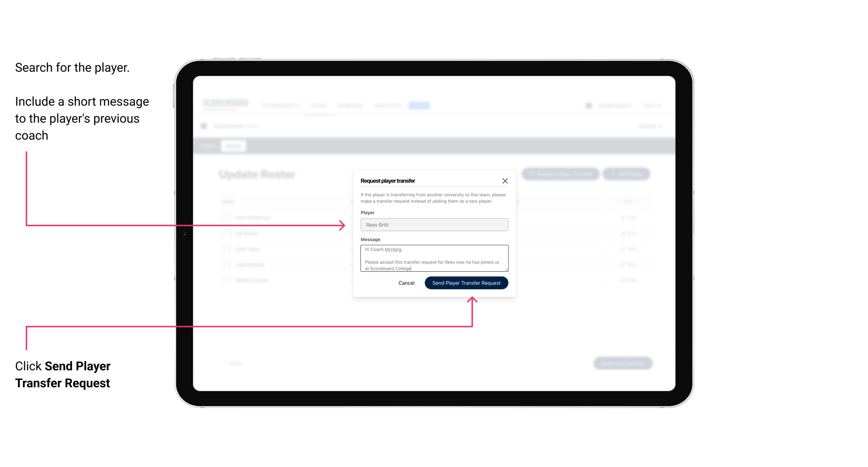
Task: Click the user account icon top right
Action: click(x=588, y=105)
